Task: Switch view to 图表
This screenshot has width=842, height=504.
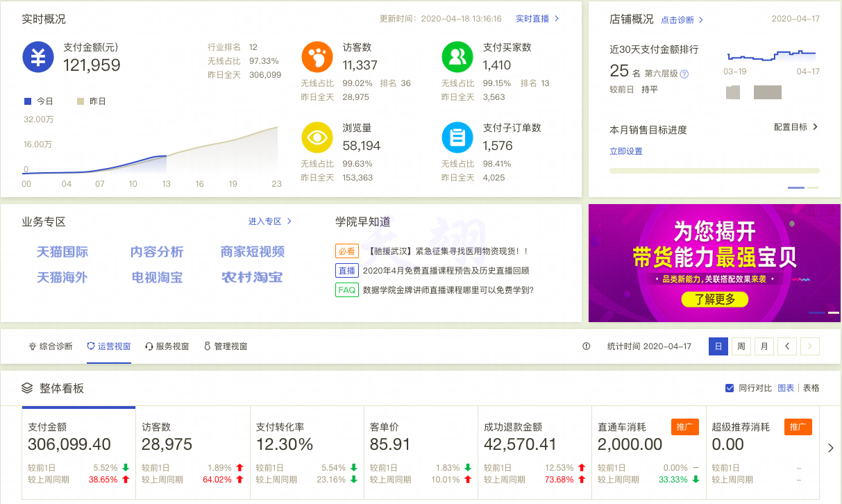Action: coord(786,388)
